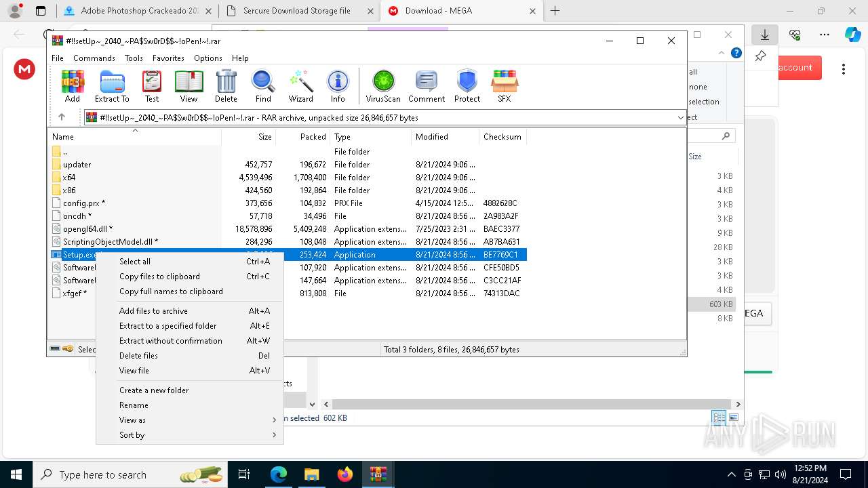Click the Windows Start button
The width and height of the screenshot is (868, 488).
pyautogui.click(x=16, y=474)
